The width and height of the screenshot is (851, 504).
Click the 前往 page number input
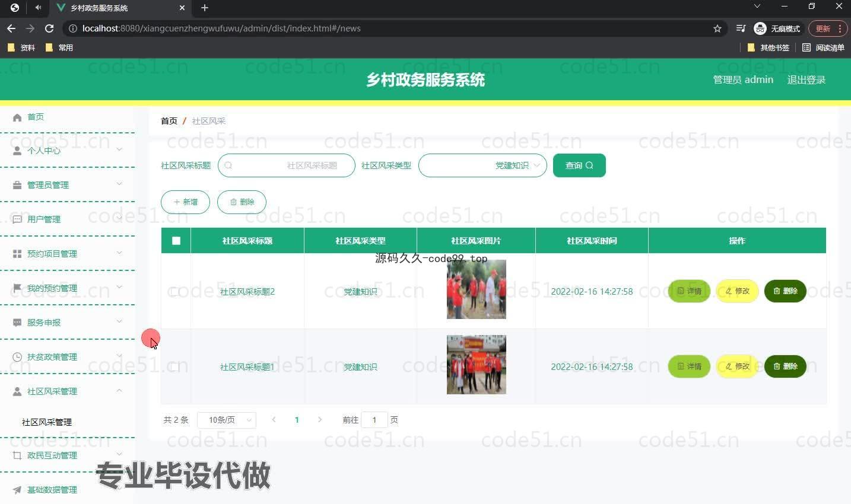pos(374,420)
